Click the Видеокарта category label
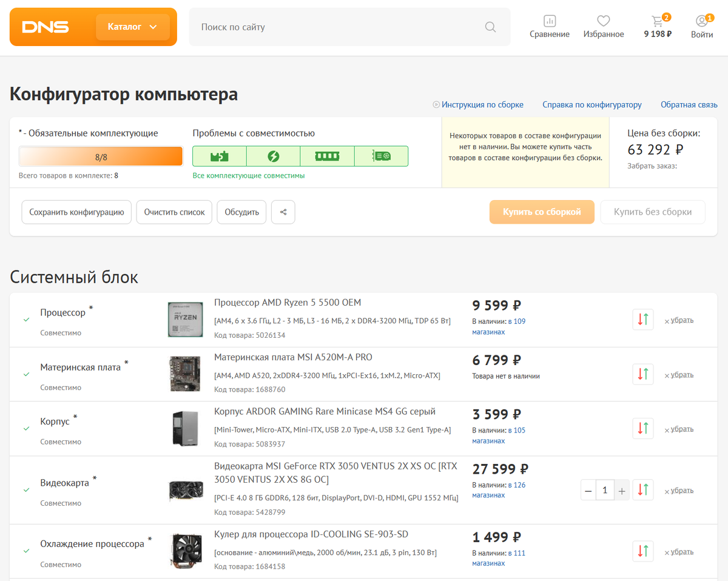Viewport: 728px width, 581px height. click(65, 483)
